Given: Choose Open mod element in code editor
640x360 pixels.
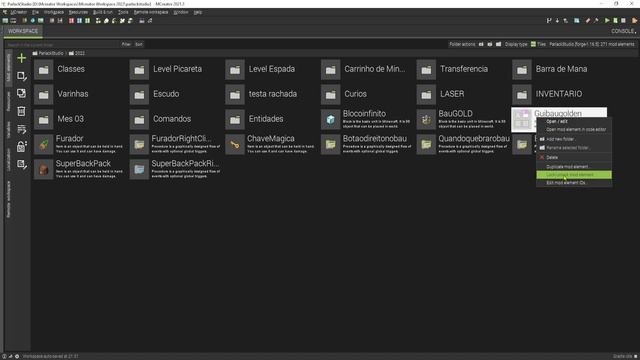Looking at the screenshot, I should click(x=574, y=129).
